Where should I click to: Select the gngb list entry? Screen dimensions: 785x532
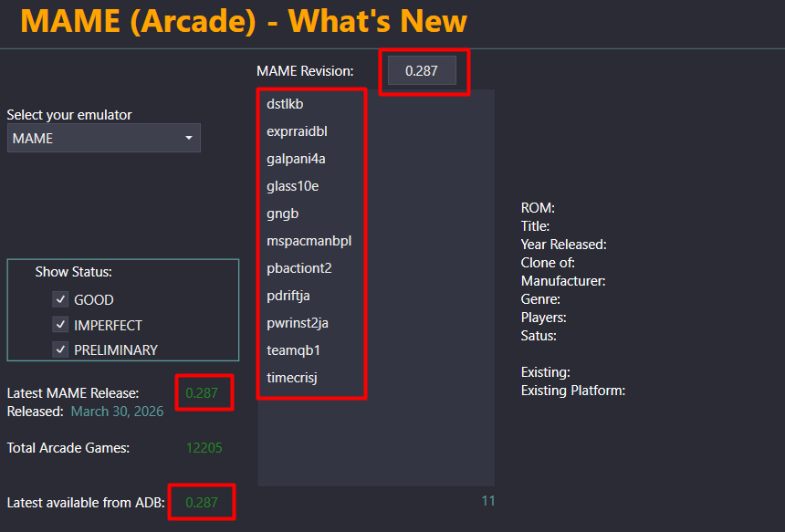(x=282, y=214)
